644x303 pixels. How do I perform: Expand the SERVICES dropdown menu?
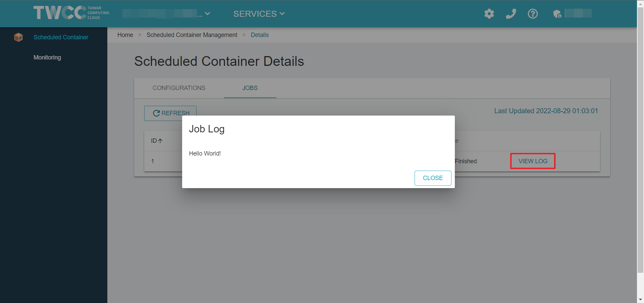(x=259, y=14)
